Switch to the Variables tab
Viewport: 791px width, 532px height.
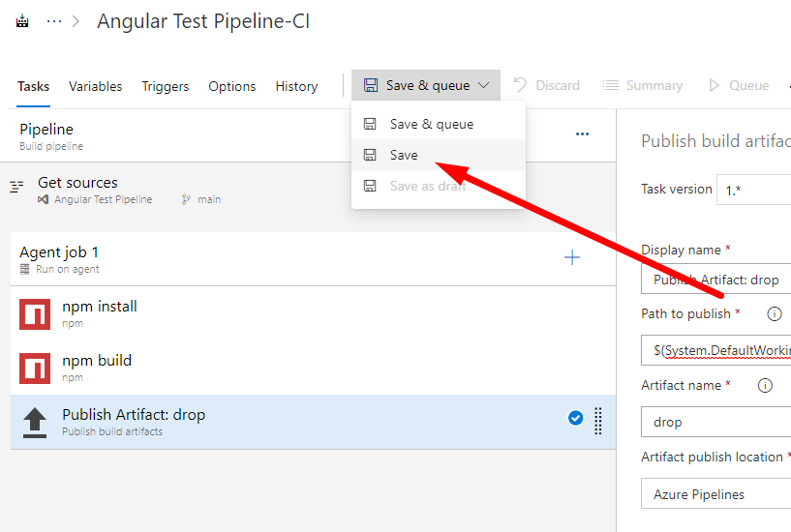[95, 86]
